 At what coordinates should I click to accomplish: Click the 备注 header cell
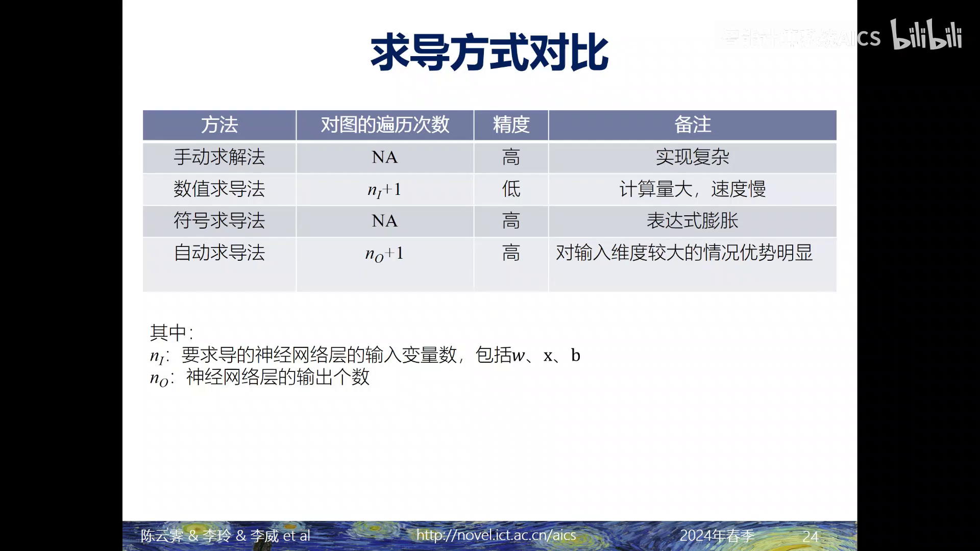pyautogui.click(x=692, y=125)
